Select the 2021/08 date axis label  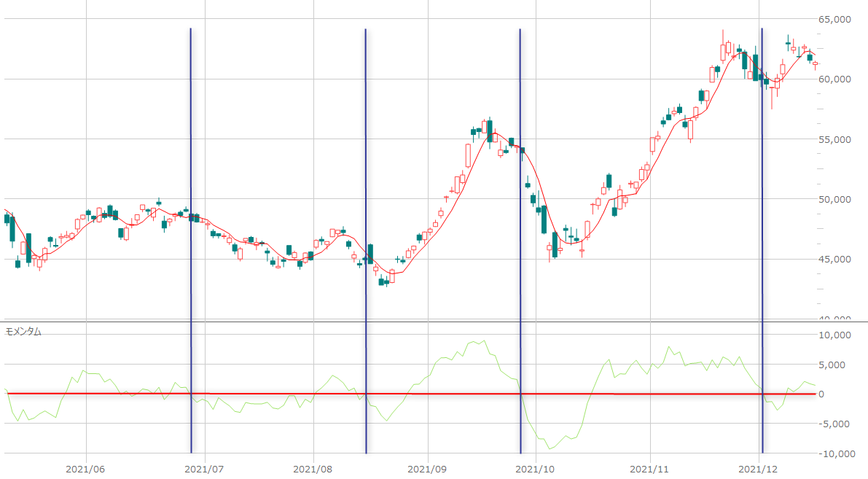coord(313,470)
